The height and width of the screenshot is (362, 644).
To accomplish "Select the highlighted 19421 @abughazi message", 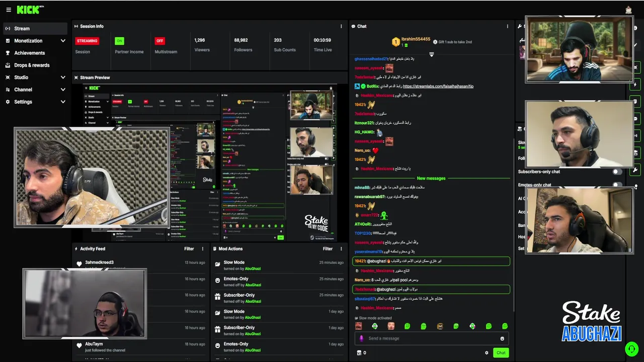I will point(431,261).
